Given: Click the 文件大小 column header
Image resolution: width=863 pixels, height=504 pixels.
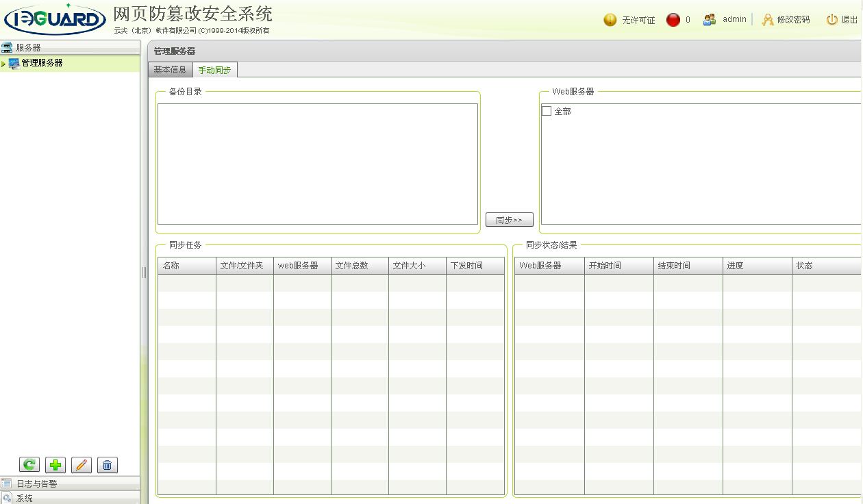Looking at the screenshot, I should 418,266.
